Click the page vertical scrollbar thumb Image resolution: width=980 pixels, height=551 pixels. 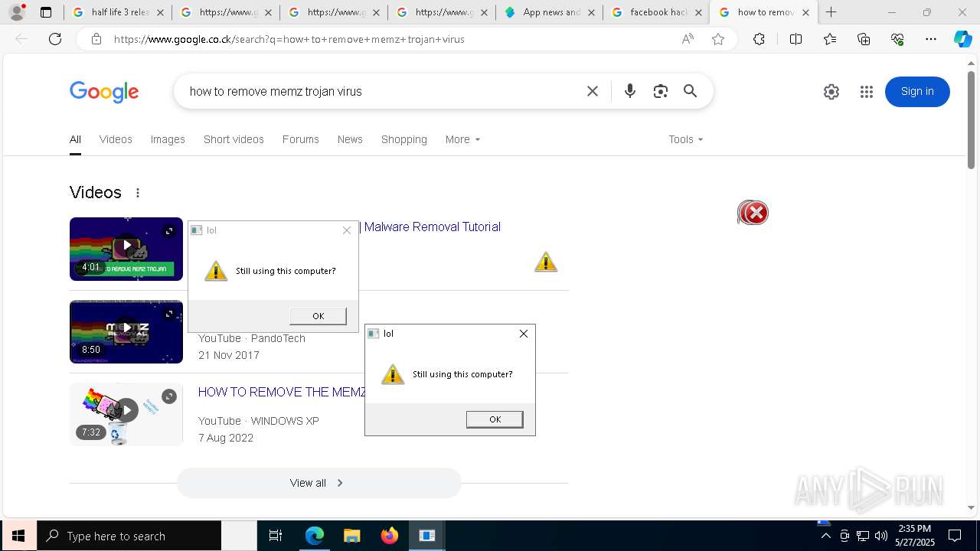pyautogui.click(x=972, y=119)
